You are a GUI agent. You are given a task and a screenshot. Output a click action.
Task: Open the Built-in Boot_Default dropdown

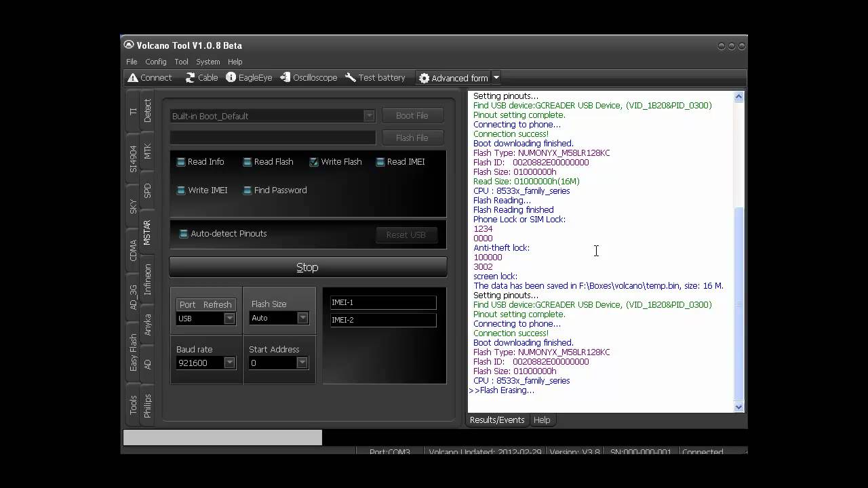(x=369, y=116)
